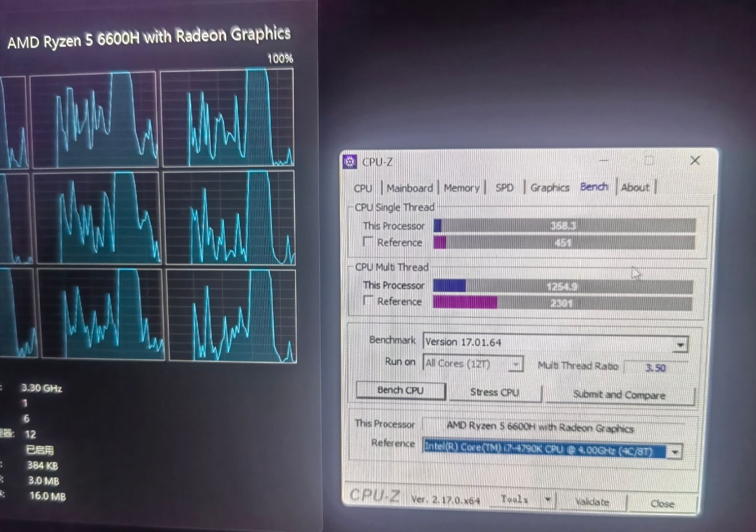Image resolution: width=756 pixels, height=532 pixels.
Task: Click the CPU-Z Ver. 2.17.0.x64 label
Action: coord(446,499)
